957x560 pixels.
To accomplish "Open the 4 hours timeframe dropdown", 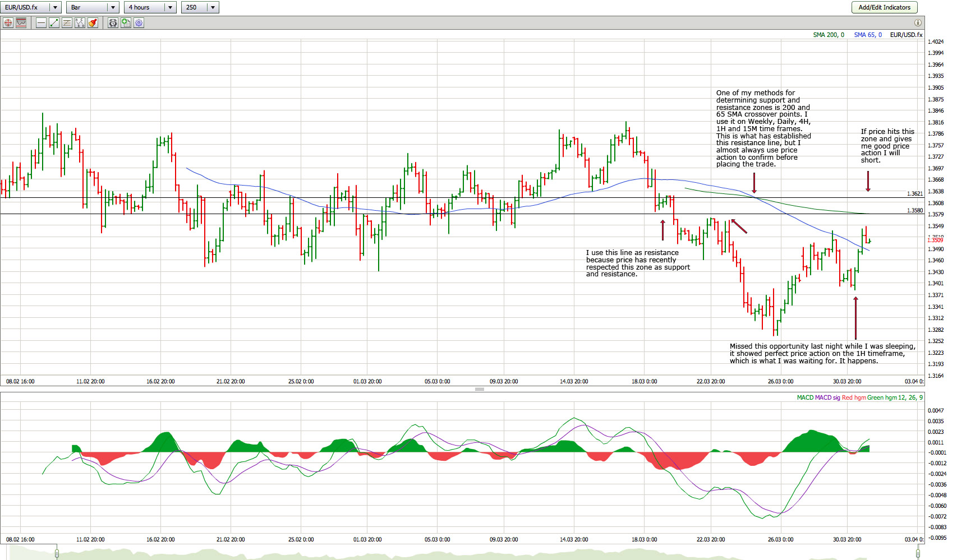I will (170, 7).
